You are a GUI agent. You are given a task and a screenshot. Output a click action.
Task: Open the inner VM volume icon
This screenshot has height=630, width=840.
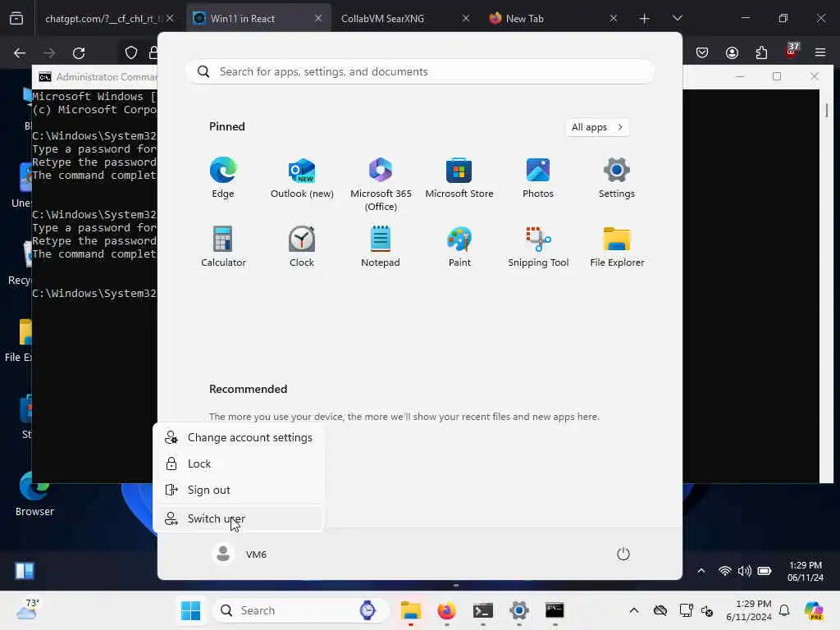pos(744,571)
